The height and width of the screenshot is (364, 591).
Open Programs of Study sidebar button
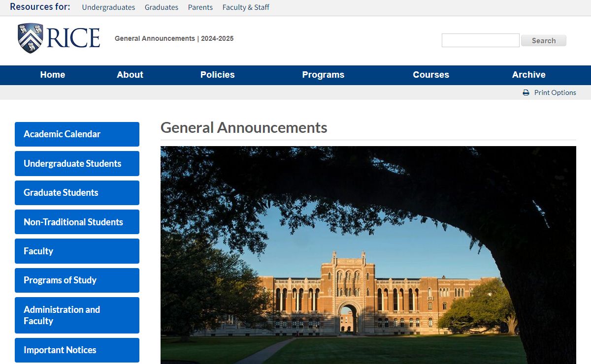click(x=77, y=280)
